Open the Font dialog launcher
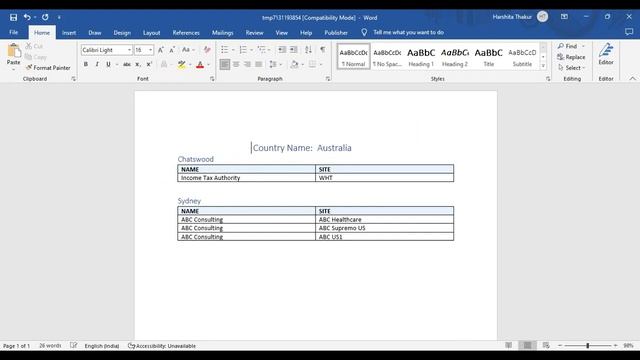 click(x=212, y=79)
